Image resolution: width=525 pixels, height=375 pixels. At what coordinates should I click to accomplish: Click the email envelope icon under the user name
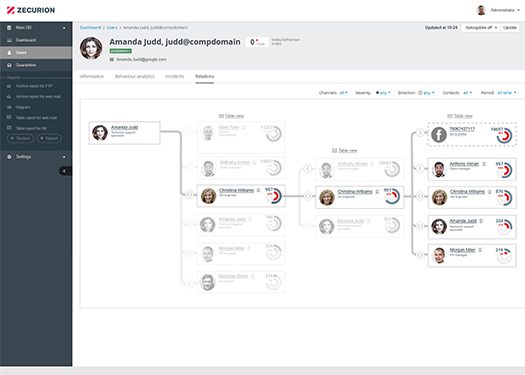(111, 59)
